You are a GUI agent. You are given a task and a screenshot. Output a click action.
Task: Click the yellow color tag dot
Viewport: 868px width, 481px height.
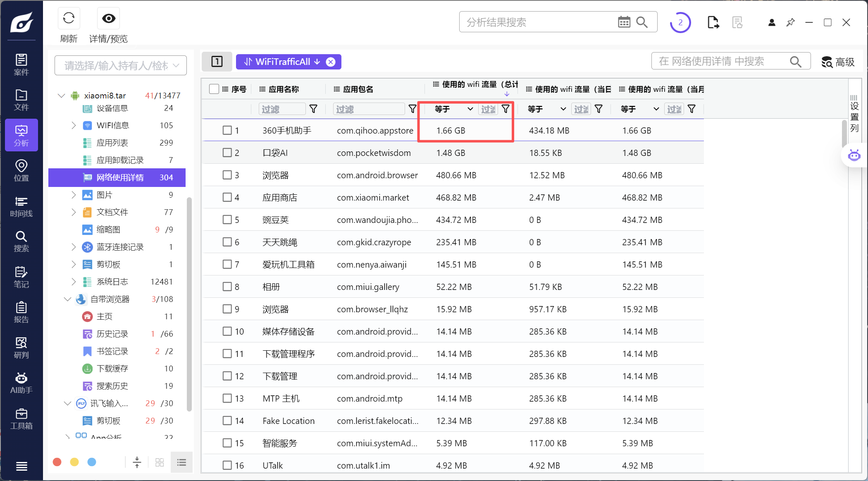point(74,462)
